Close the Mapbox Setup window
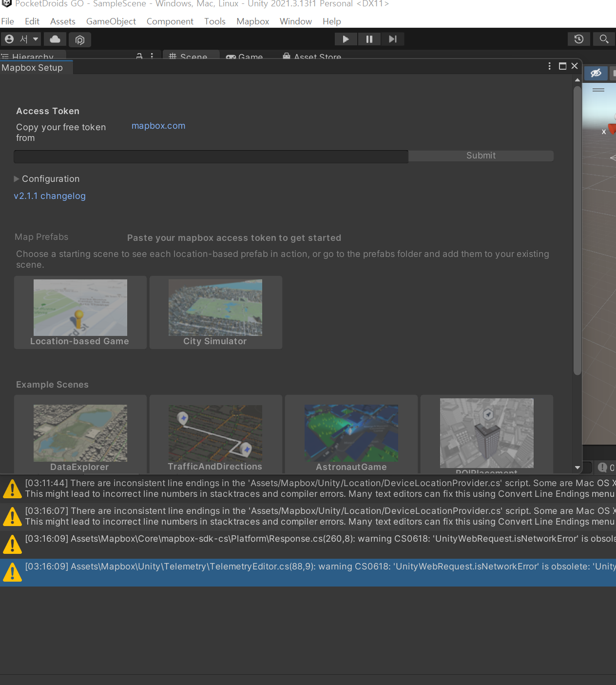 575,66
